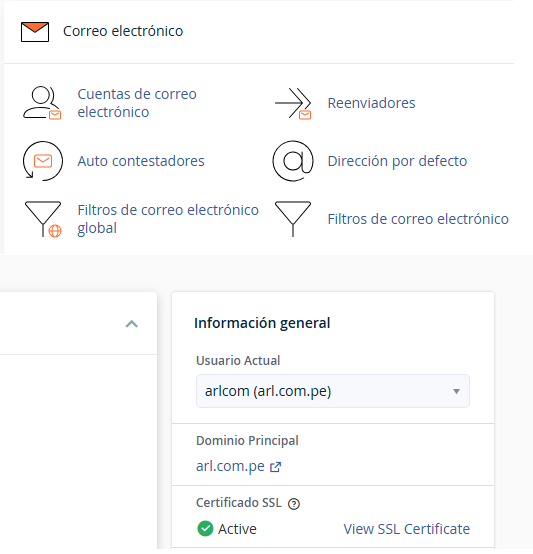Open the Dirección por defecto link

click(397, 161)
